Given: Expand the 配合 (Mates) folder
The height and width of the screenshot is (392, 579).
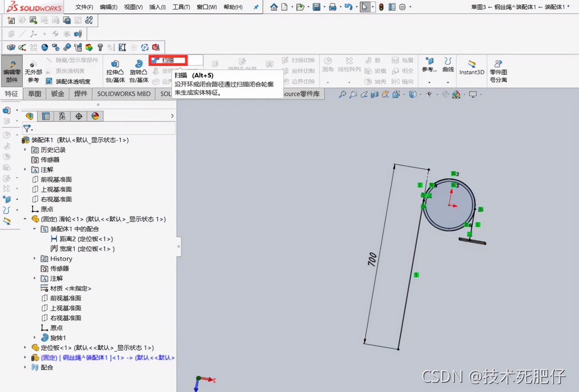Looking at the screenshot, I should (25, 367).
